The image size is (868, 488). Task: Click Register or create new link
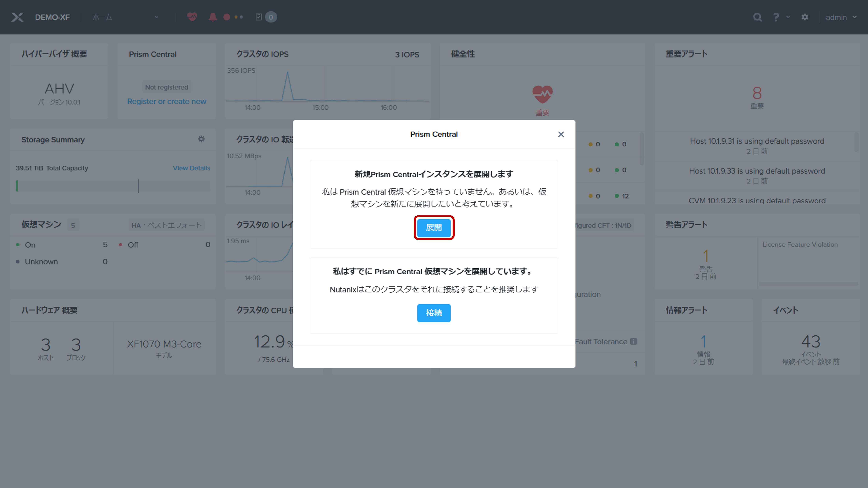coord(166,101)
